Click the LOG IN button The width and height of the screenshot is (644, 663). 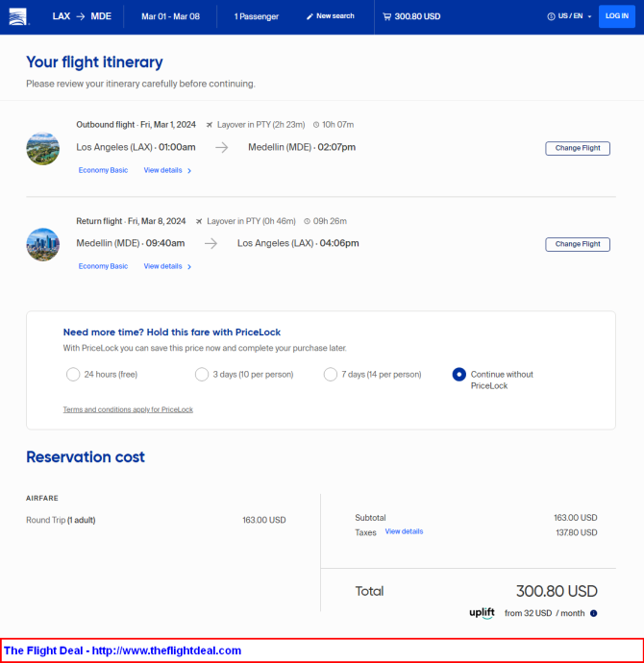click(617, 16)
